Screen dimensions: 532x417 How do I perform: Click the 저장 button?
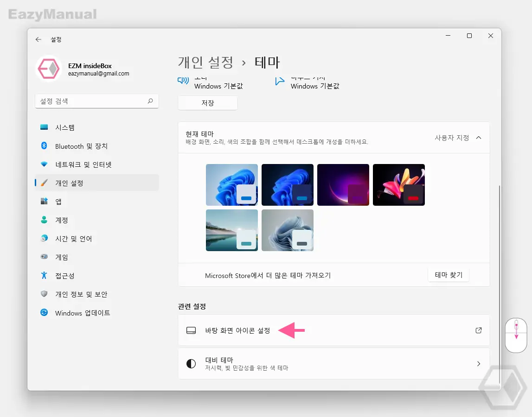(x=208, y=103)
